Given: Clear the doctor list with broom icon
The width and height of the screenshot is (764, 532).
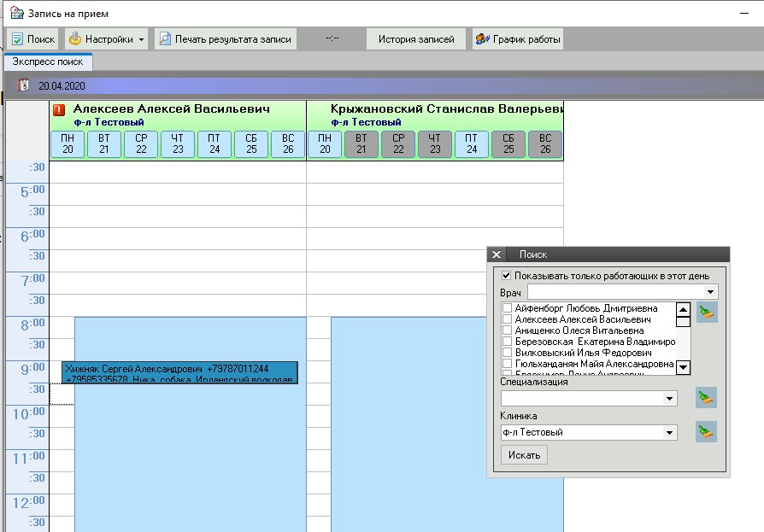Looking at the screenshot, I should [x=706, y=313].
